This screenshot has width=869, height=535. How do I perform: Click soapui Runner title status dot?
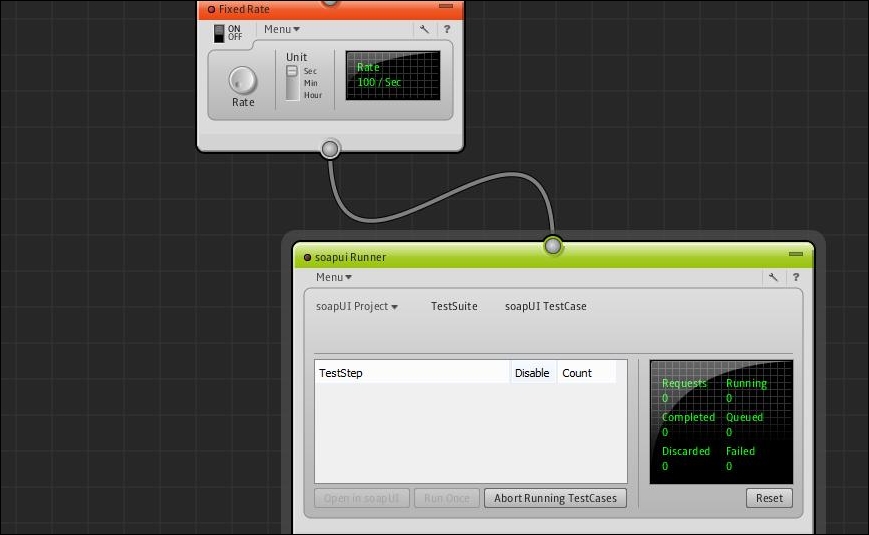coord(308,257)
